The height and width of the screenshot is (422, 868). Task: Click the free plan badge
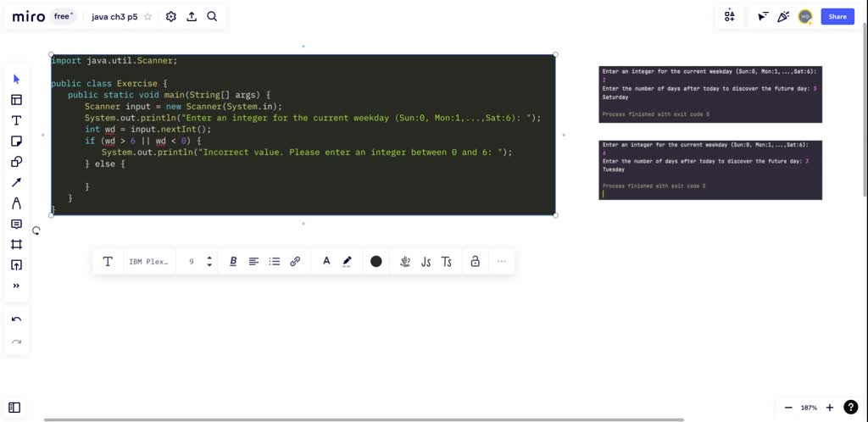(x=63, y=17)
